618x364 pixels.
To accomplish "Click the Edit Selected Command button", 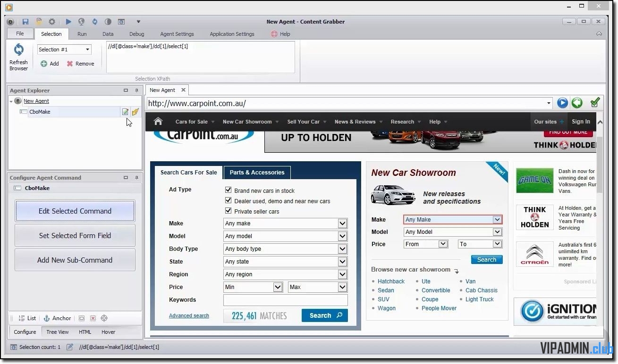I will (x=75, y=211).
